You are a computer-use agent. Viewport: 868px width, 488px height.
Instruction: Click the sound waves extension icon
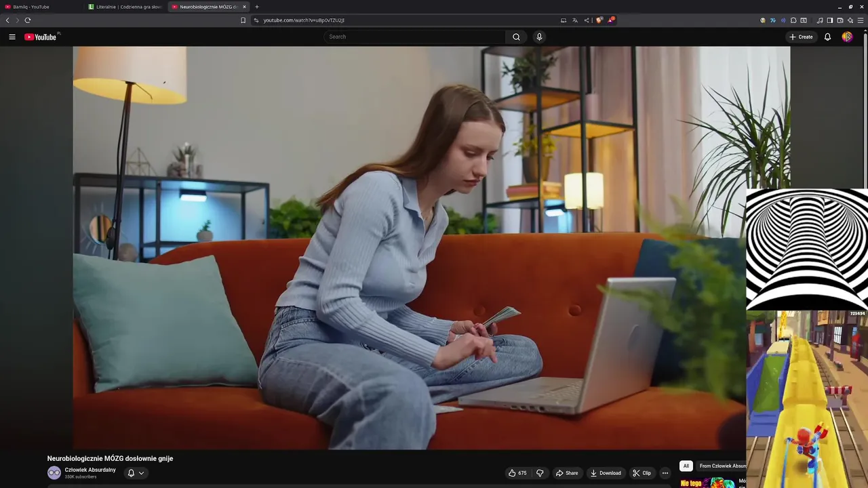pyautogui.click(x=783, y=20)
